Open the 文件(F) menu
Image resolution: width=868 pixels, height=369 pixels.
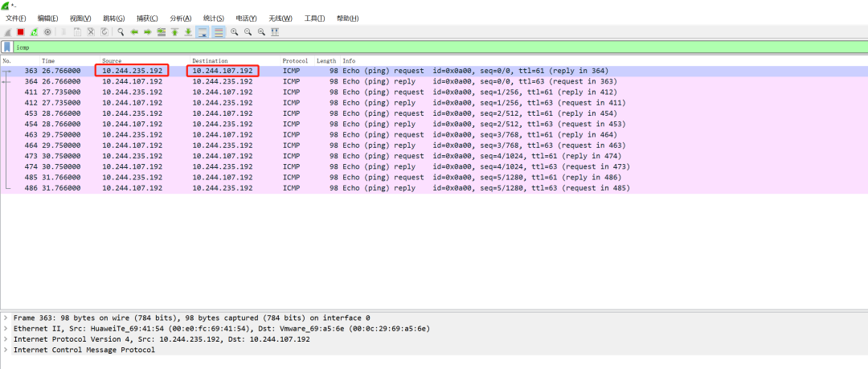pos(15,18)
